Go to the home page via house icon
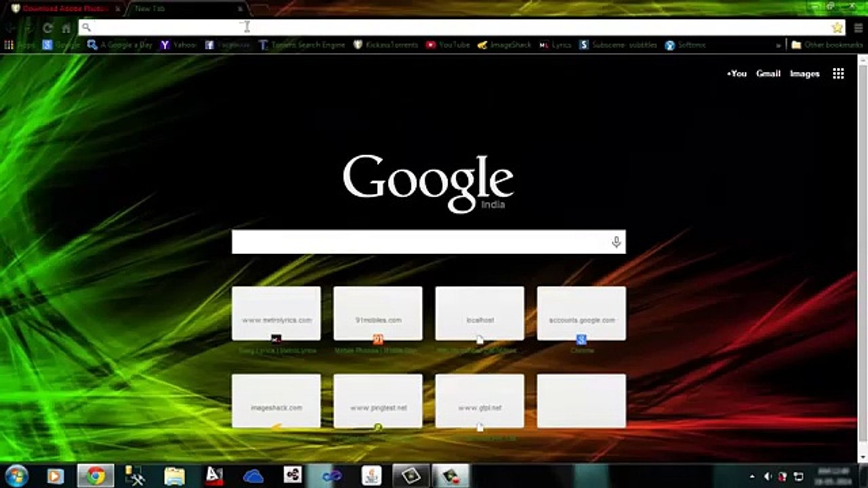Image resolution: width=868 pixels, height=488 pixels. point(66,28)
